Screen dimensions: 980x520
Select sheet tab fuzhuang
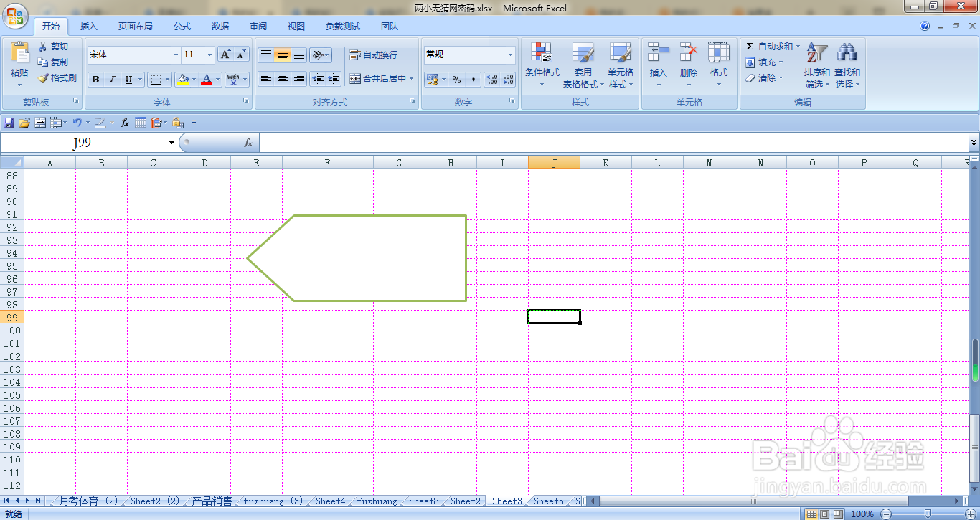377,501
